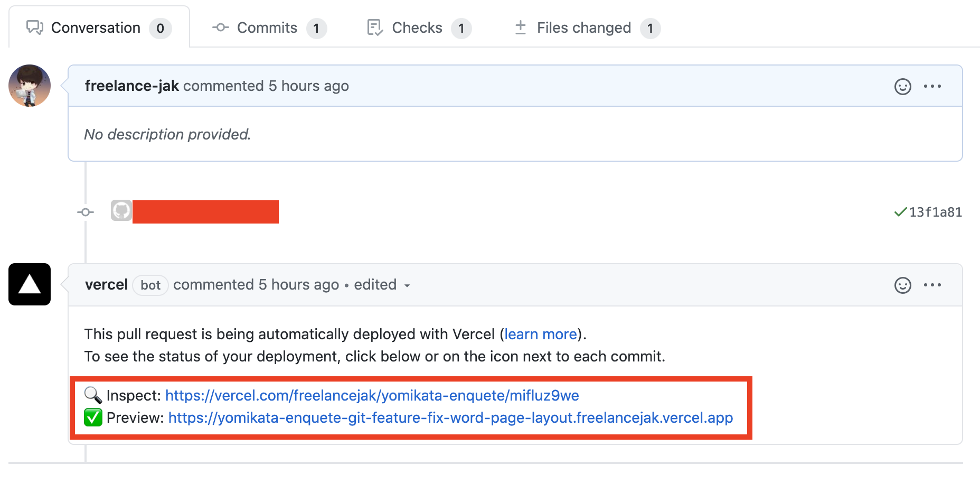Open the vercel username link
Screen dimensions: 980x483
pyautogui.click(x=106, y=284)
